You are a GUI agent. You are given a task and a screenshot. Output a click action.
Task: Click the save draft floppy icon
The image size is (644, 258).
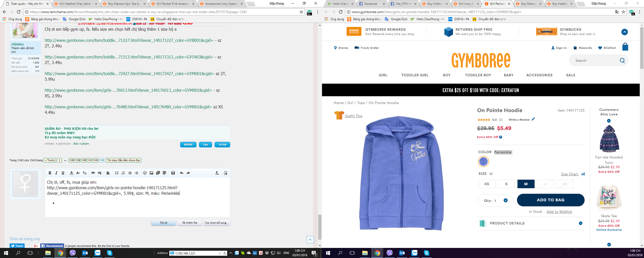click(173, 173)
